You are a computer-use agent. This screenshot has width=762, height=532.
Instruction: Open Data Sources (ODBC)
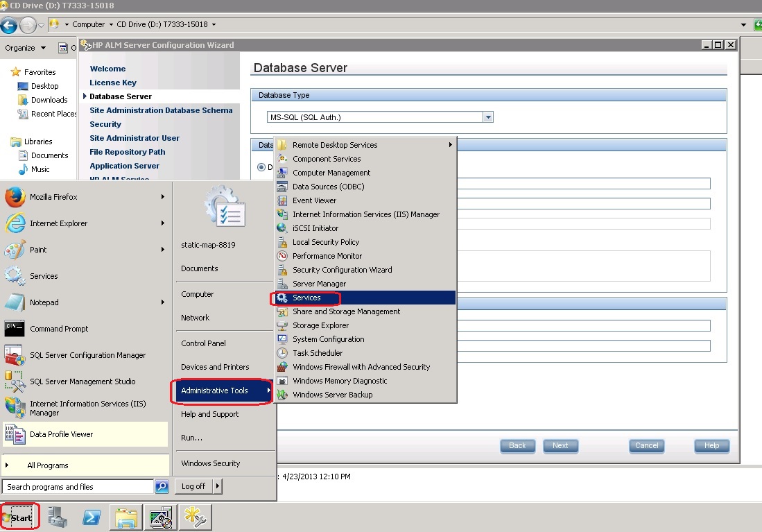(x=328, y=187)
